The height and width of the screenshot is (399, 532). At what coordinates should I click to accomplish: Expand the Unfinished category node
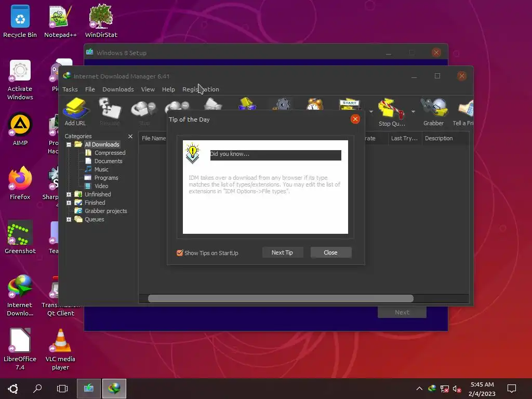(69, 194)
